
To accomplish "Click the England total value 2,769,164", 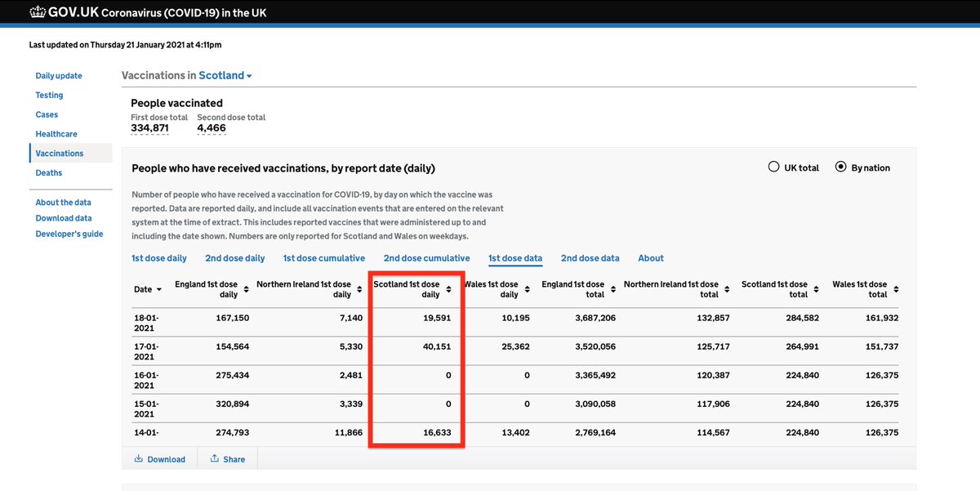I will tap(594, 433).
